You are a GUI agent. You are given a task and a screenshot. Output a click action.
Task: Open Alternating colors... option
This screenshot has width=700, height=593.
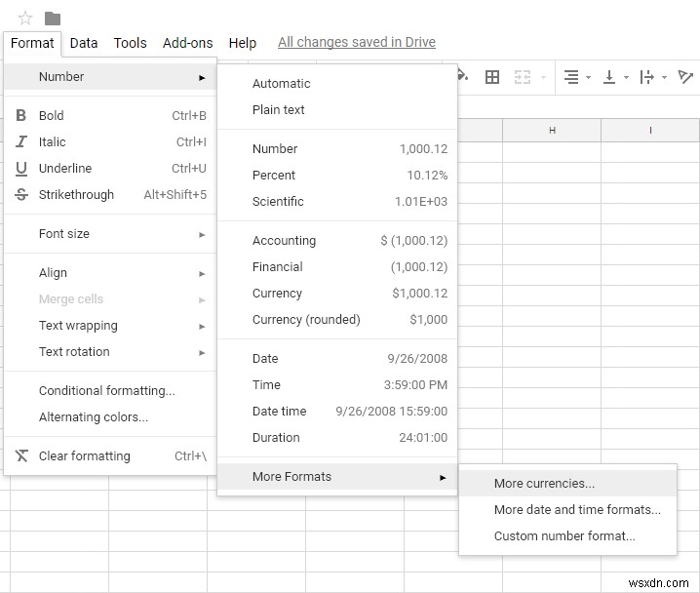point(94,417)
